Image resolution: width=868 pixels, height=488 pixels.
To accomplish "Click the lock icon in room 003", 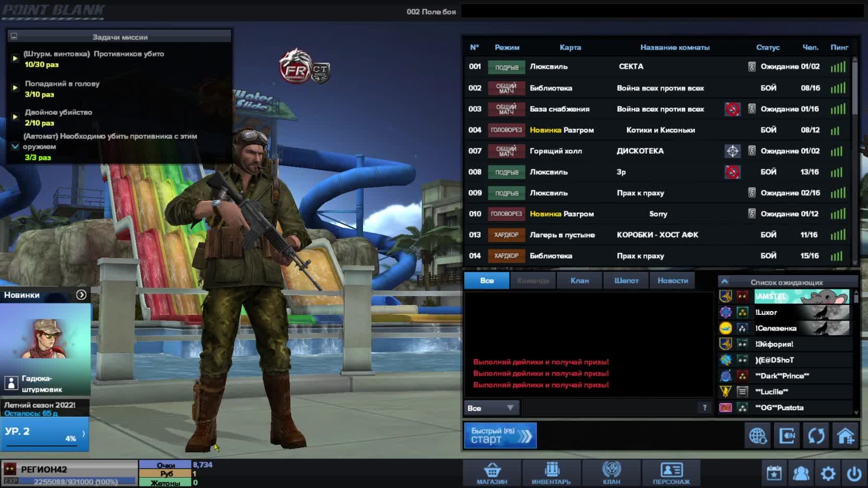I will click(752, 109).
